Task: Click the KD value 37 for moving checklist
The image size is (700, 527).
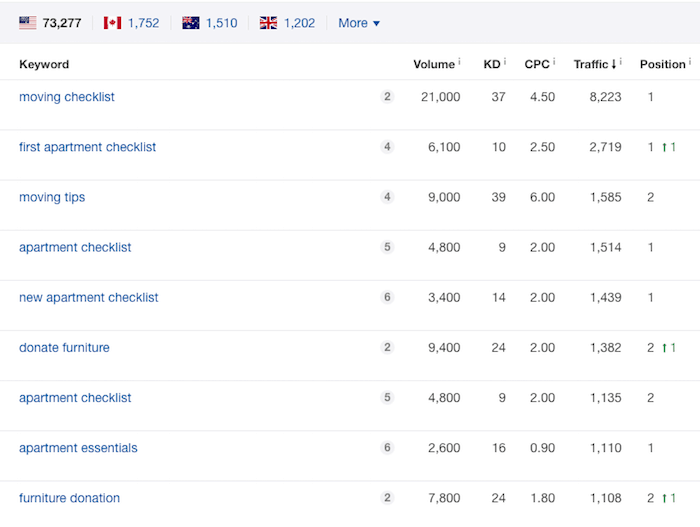Action: [499, 97]
